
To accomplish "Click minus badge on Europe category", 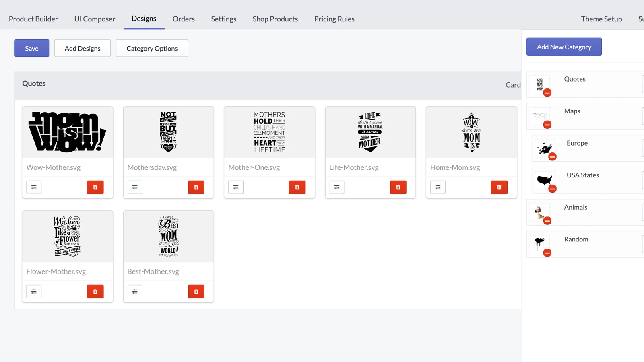I will (552, 157).
